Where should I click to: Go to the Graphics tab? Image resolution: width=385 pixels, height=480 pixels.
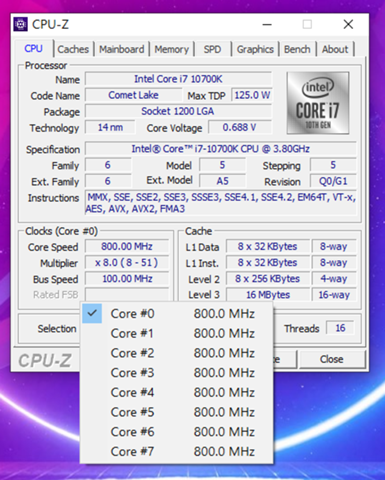click(x=255, y=49)
